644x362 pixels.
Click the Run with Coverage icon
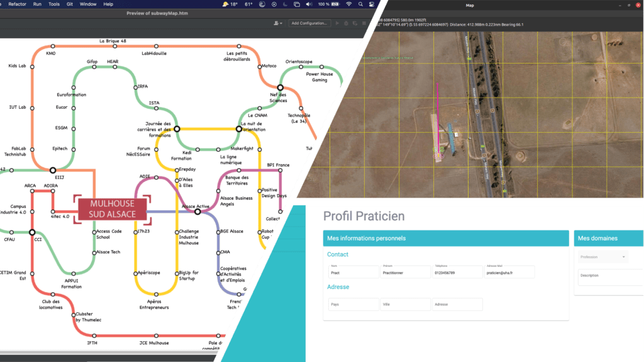pos(355,23)
